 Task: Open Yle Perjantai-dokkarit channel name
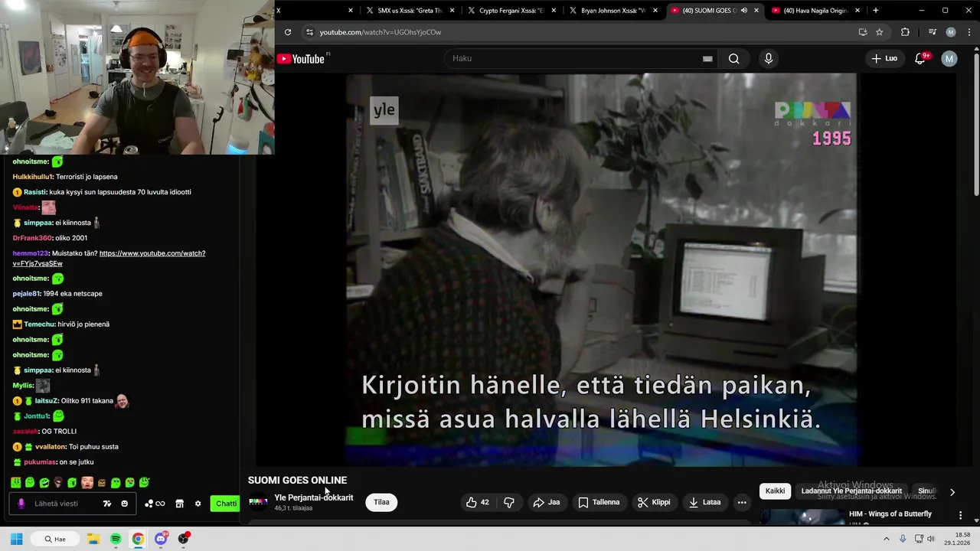pyautogui.click(x=314, y=497)
